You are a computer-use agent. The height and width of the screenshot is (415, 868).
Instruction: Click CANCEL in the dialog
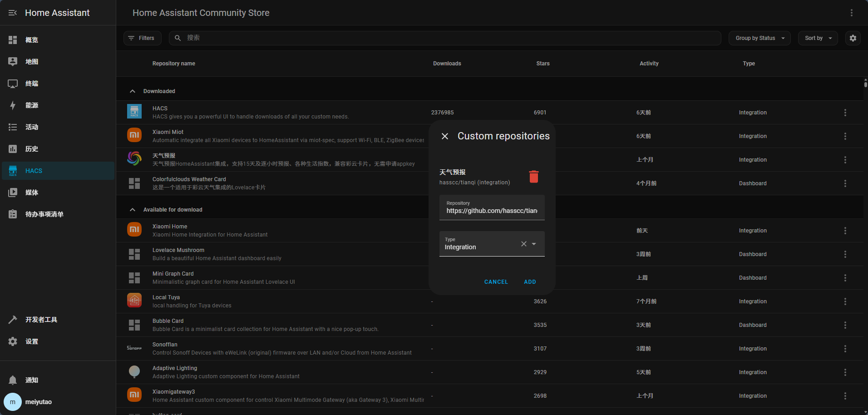click(496, 282)
